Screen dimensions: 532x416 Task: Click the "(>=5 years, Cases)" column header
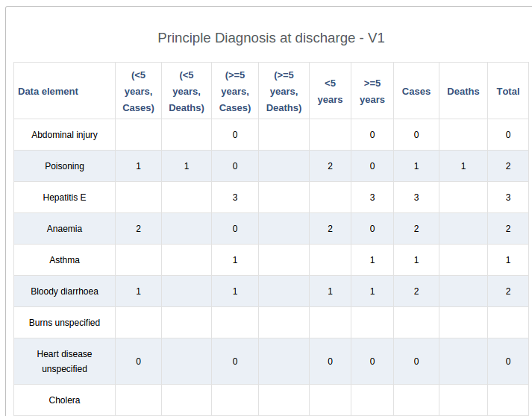click(235, 92)
